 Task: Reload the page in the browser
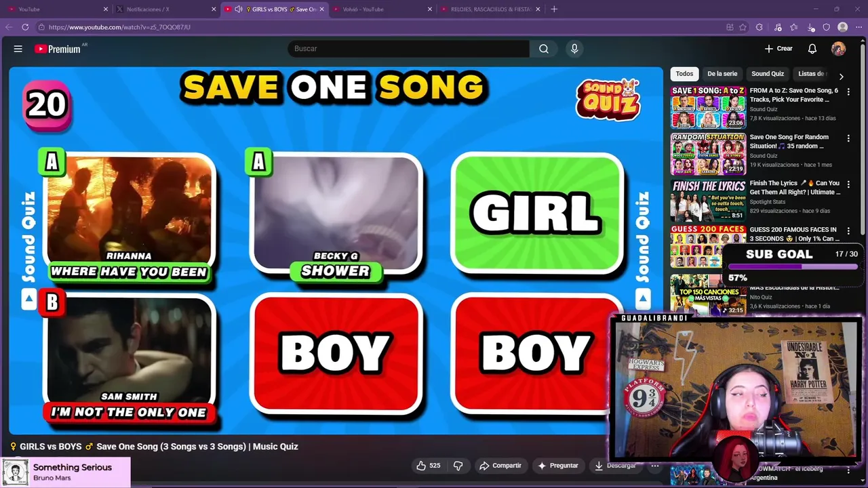pyautogui.click(x=25, y=27)
